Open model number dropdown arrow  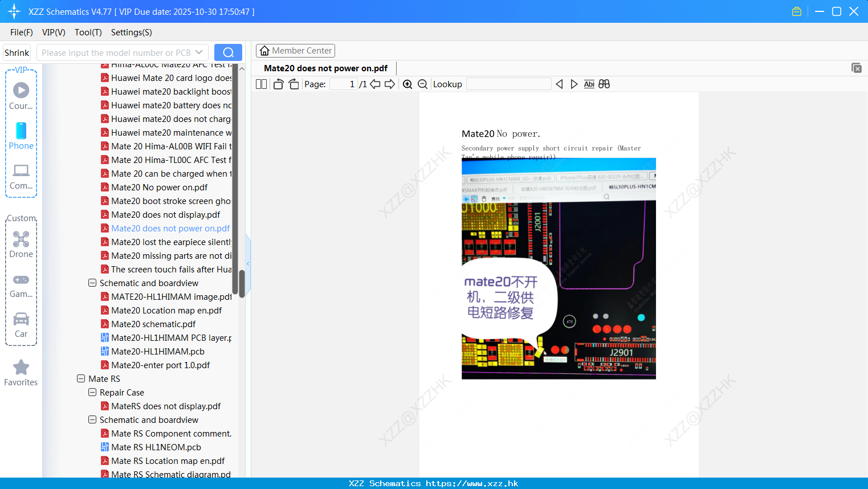199,52
